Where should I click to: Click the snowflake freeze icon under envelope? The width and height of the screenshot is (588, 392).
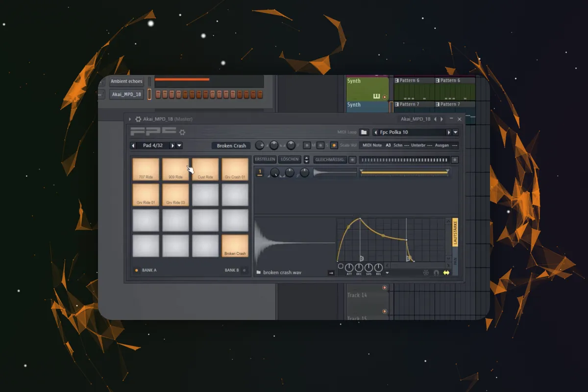coord(426,272)
